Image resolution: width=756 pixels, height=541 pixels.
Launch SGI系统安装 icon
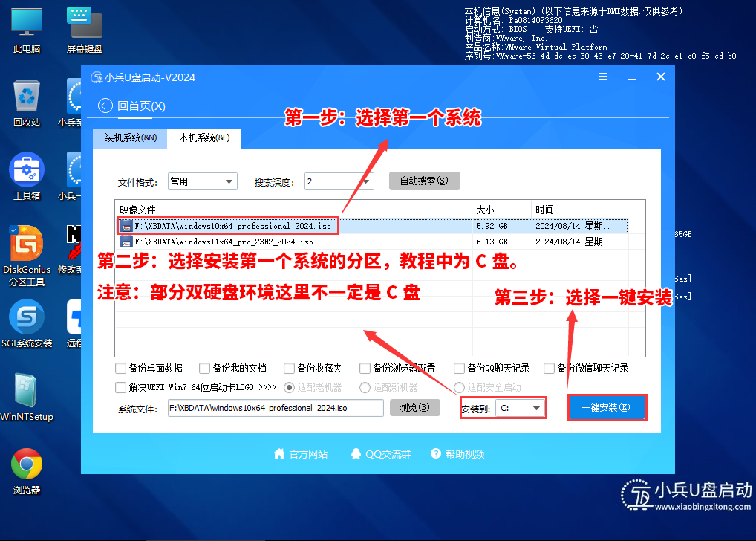coord(27,323)
